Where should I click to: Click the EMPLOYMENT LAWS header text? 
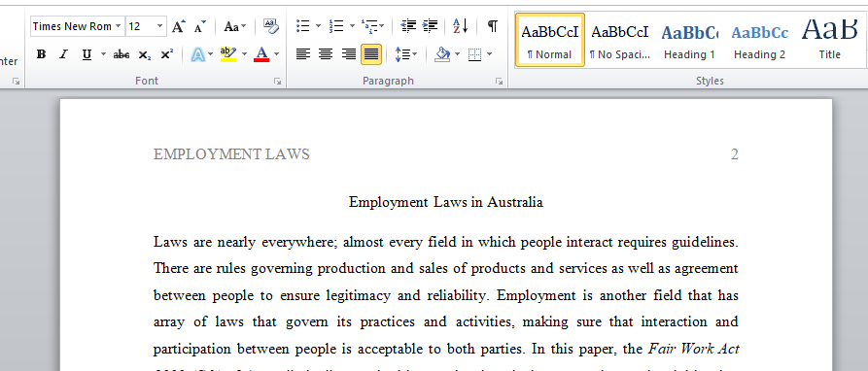tap(231, 154)
